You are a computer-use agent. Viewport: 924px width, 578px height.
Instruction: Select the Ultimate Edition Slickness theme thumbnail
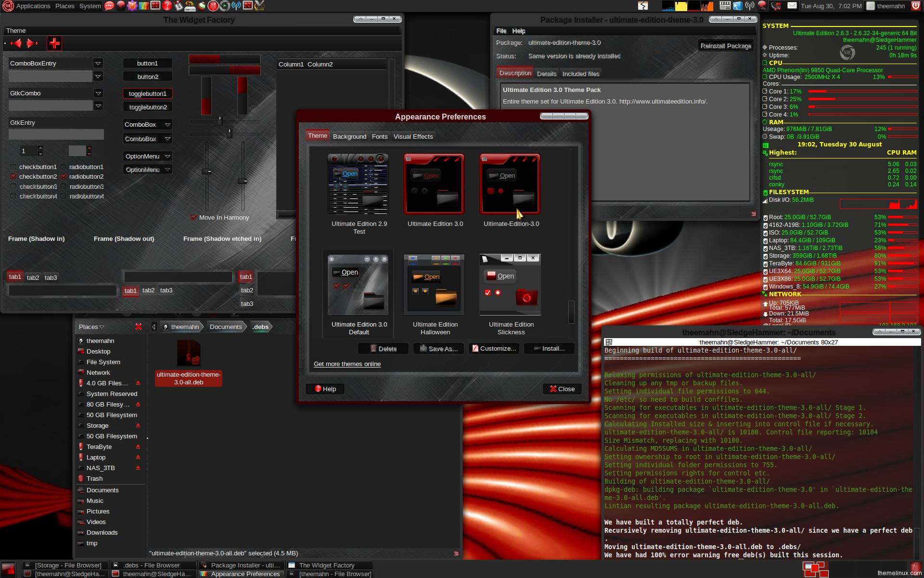[x=511, y=284]
